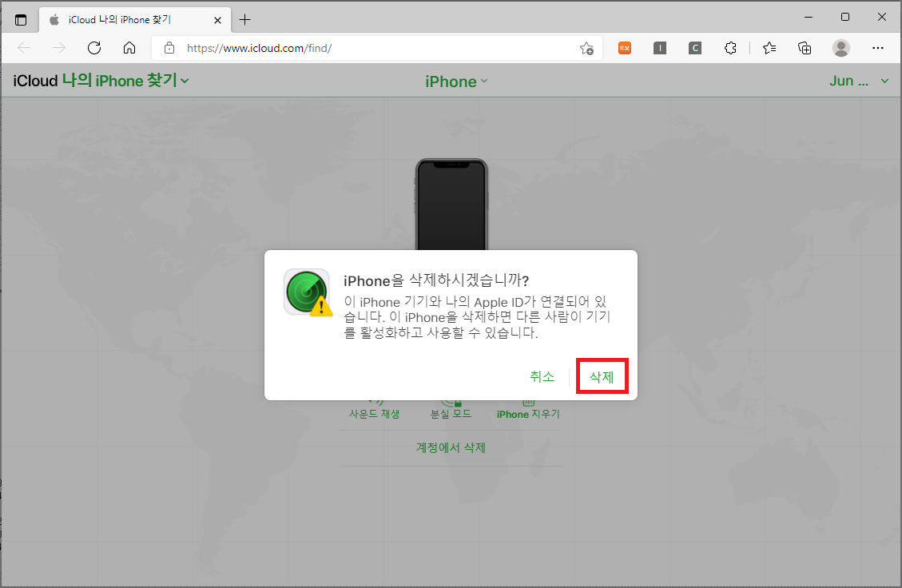Confirm deletion with the 삭제 button
The height and width of the screenshot is (588, 902).
click(602, 377)
